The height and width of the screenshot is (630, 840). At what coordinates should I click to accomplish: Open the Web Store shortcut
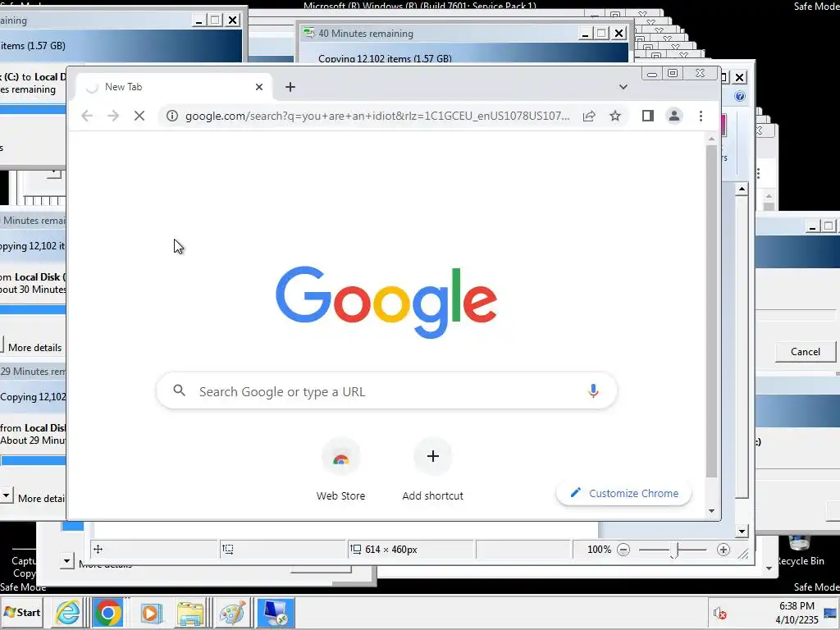[x=340, y=469]
